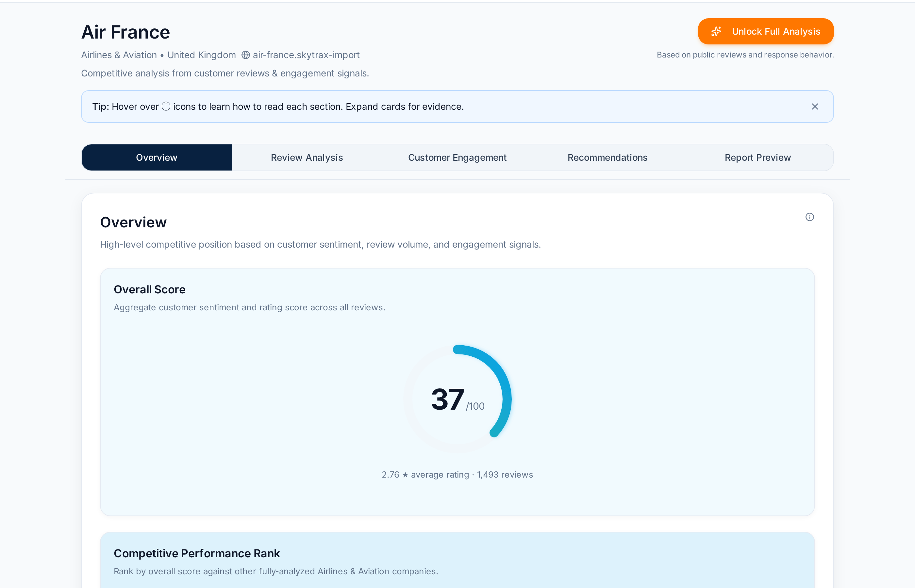Click the "Airlines & Aviation" category text
The height and width of the screenshot is (588, 915).
pyautogui.click(x=119, y=55)
